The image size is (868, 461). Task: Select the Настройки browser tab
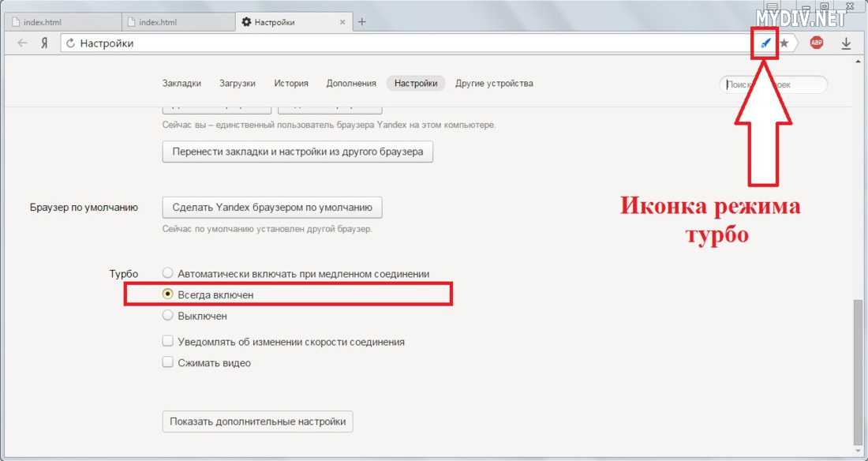click(294, 22)
